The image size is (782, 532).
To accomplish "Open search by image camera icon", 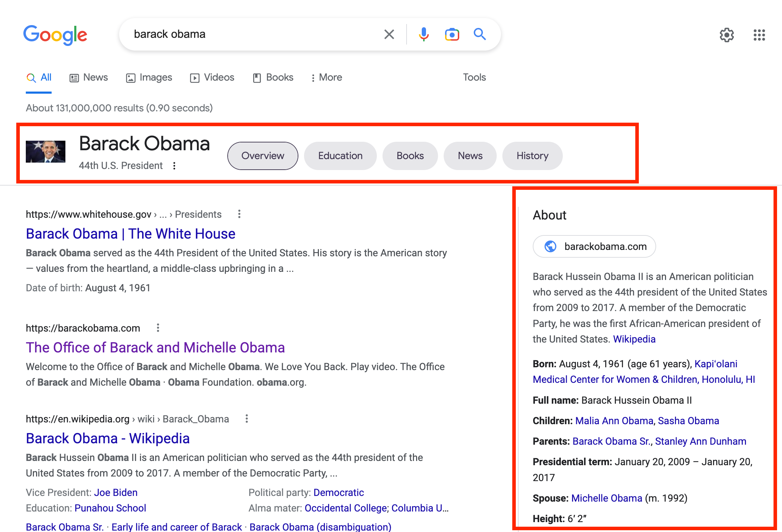I will (452, 34).
